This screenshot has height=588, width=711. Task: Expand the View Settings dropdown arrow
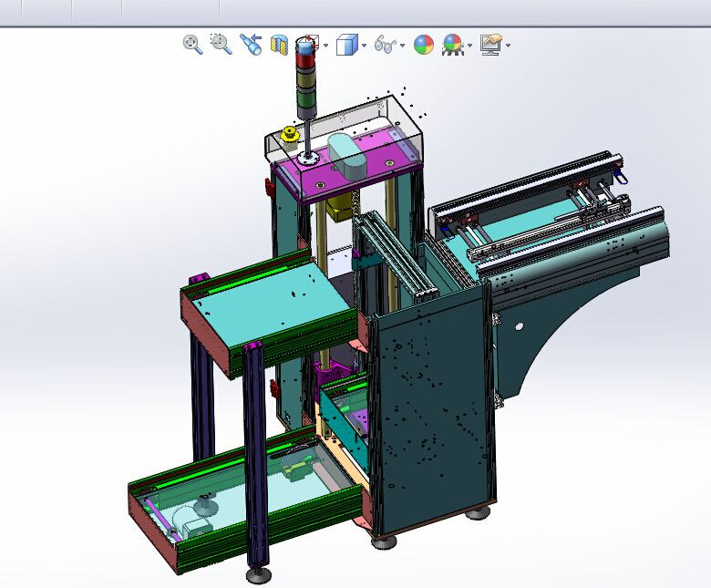point(509,46)
